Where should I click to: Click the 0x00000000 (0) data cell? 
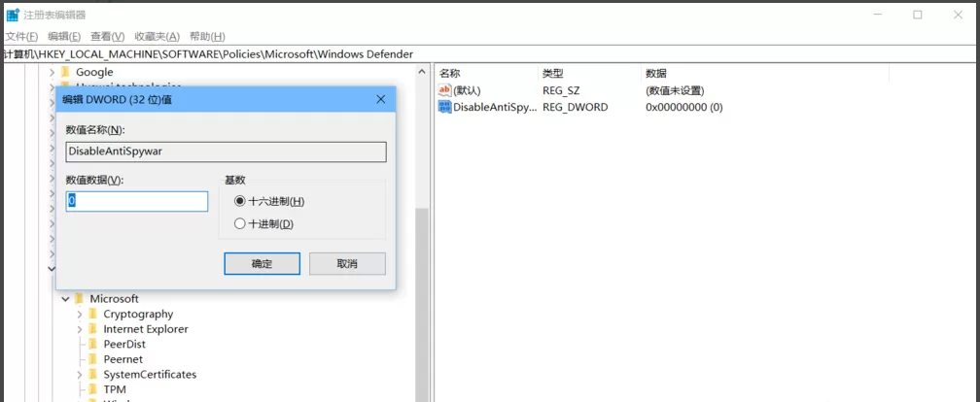(684, 108)
